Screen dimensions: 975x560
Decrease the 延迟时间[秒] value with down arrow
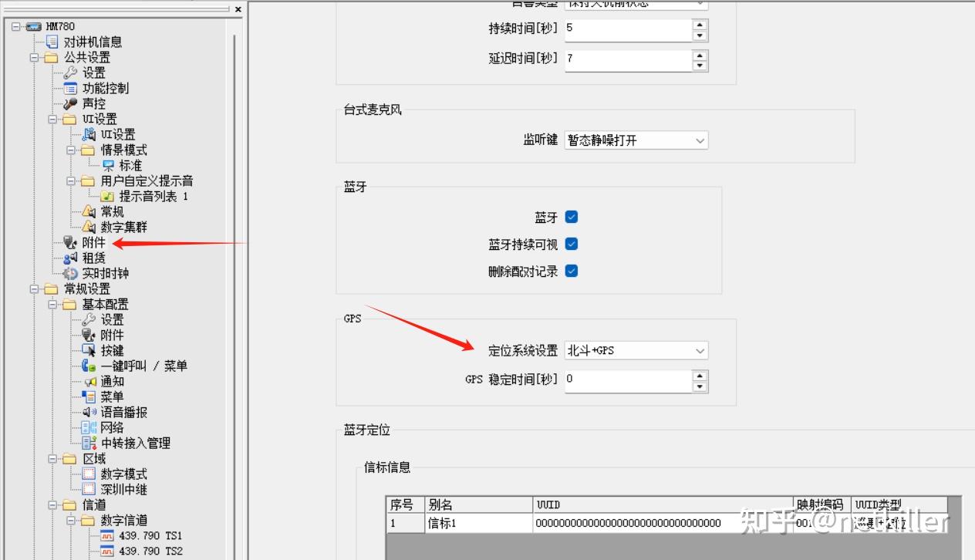(x=700, y=66)
